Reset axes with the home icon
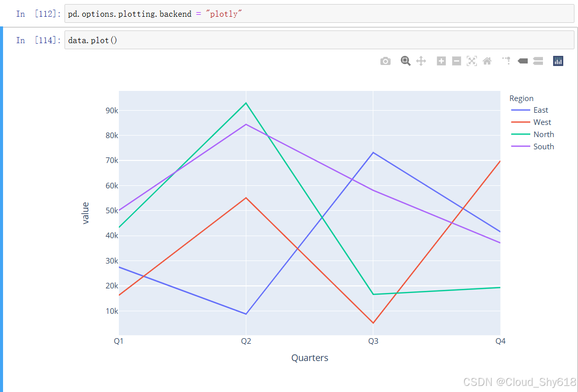The height and width of the screenshot is (392, 578). coord(487,61)
